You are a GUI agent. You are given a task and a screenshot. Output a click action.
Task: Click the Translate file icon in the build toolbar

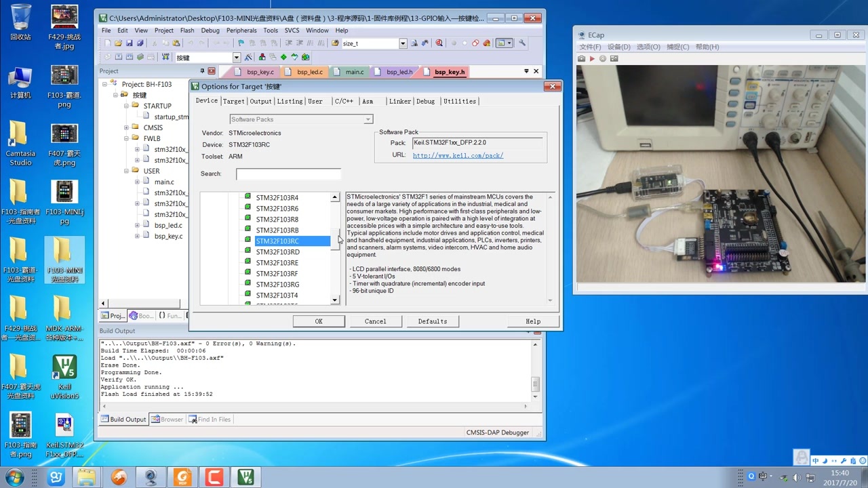point(107,58)
